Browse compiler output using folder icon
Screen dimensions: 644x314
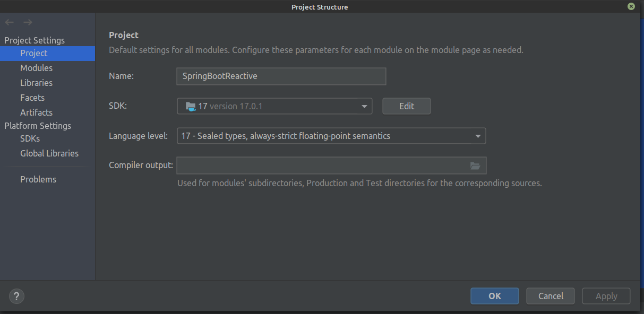(475, 166)
